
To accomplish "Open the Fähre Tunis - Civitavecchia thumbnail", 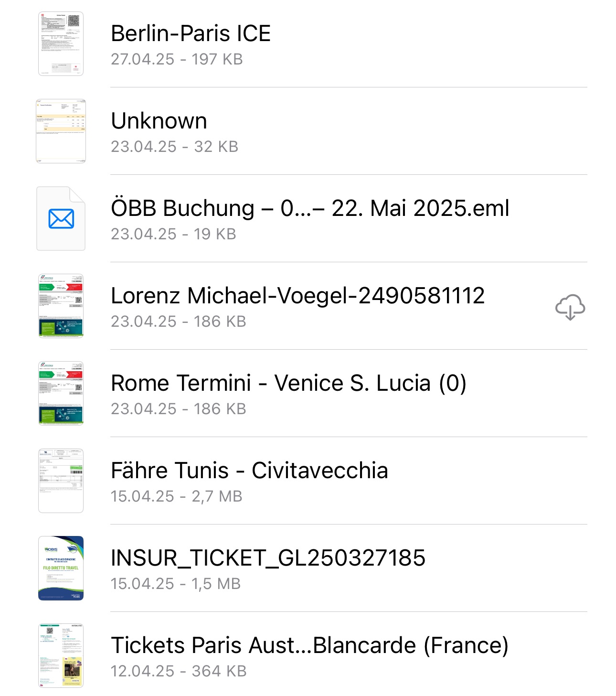I will [61, 481].
